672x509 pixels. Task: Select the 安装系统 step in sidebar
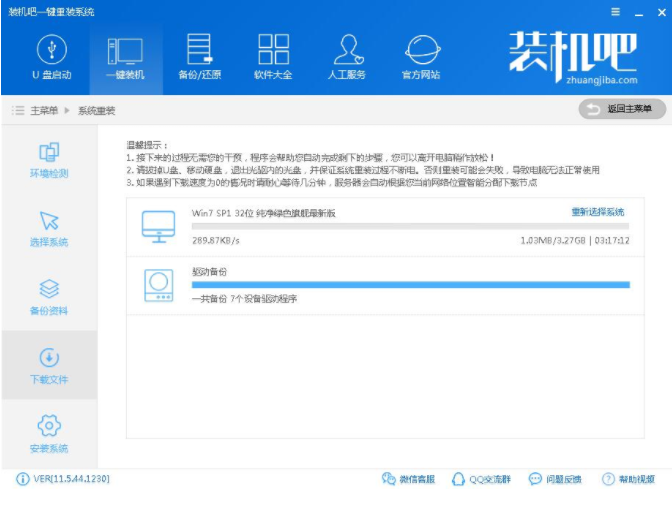[x=49, y=434]
